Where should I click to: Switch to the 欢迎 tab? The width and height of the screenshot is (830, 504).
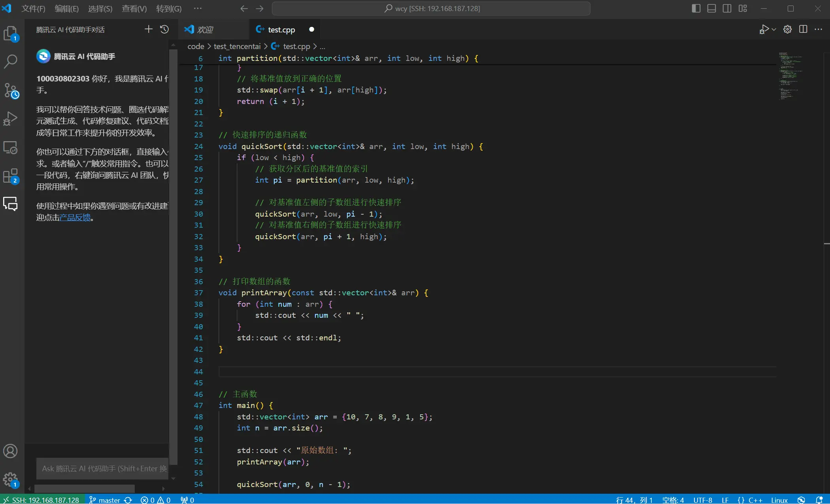pos(213,29)
